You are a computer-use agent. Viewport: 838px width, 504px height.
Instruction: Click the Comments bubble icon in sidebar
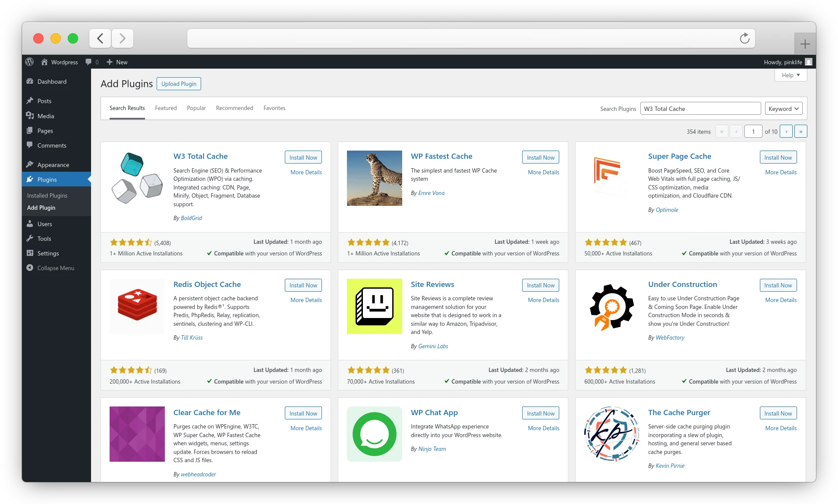30,145
